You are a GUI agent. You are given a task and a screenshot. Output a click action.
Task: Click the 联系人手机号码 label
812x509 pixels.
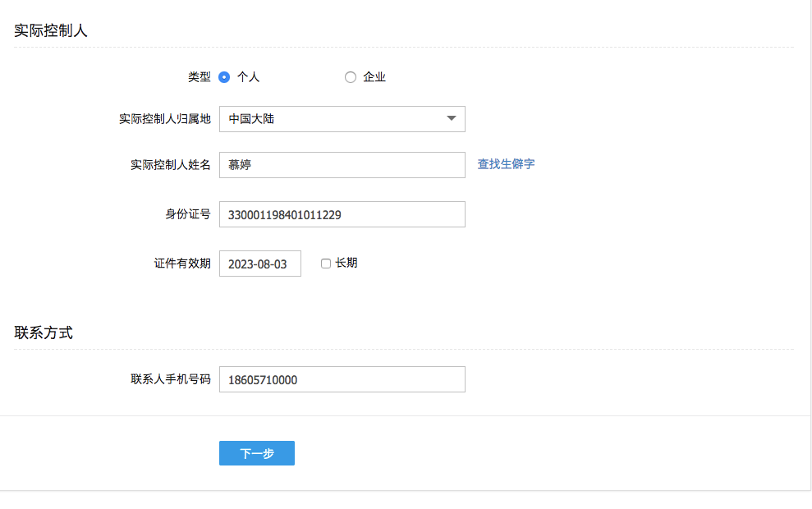click(171, 379)
